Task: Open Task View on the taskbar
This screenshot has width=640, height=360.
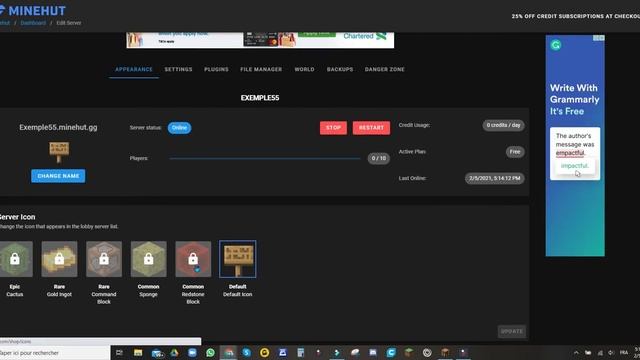Action: (119, 353)
